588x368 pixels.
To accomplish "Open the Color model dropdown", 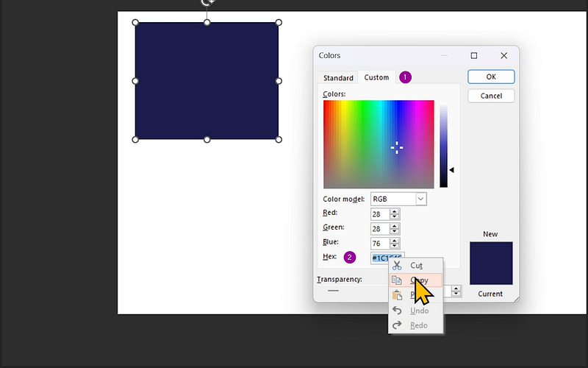I will pos(420,199).
